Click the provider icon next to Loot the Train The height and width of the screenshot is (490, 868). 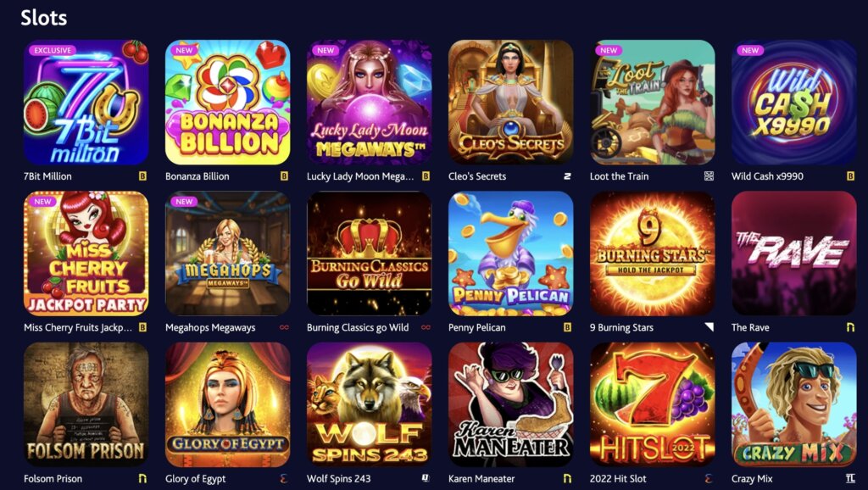tap(709, 176)
